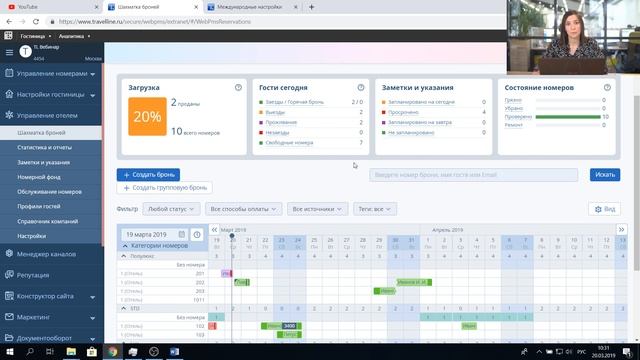Collapse Категории номеров header
The image size is (640, 360).
tap(125, 246)
